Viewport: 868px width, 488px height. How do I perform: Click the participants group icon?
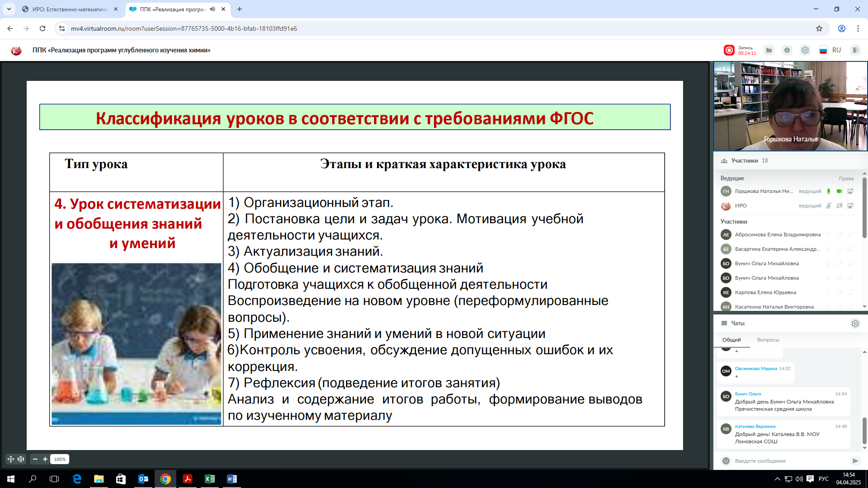pyautogui.click(x=724, y=161)
